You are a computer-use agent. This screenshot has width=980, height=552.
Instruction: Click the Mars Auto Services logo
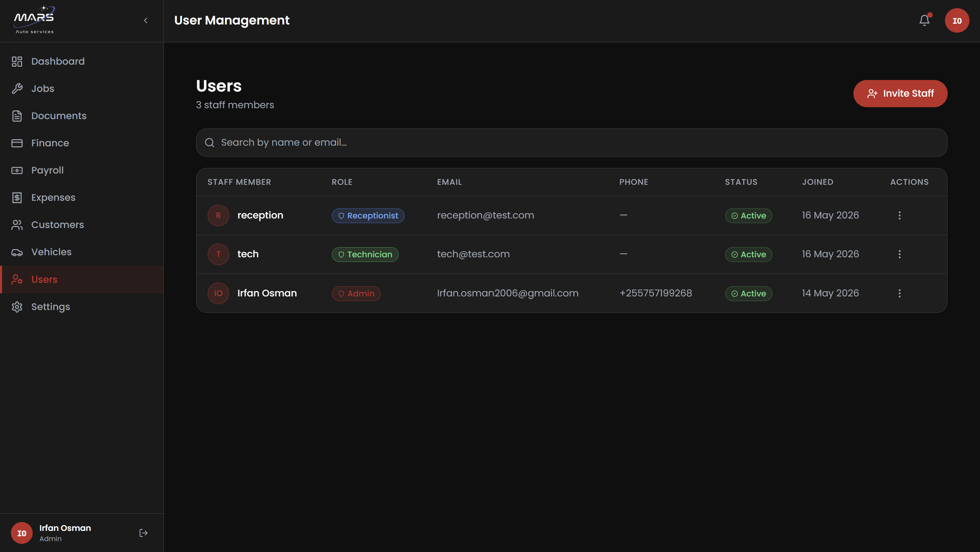[x=34, y=20]
